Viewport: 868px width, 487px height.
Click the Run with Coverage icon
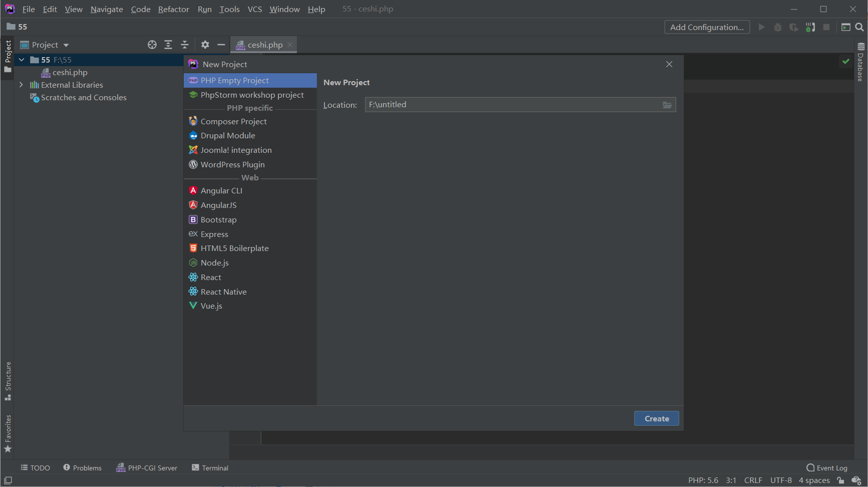click(x=794, y=27)
